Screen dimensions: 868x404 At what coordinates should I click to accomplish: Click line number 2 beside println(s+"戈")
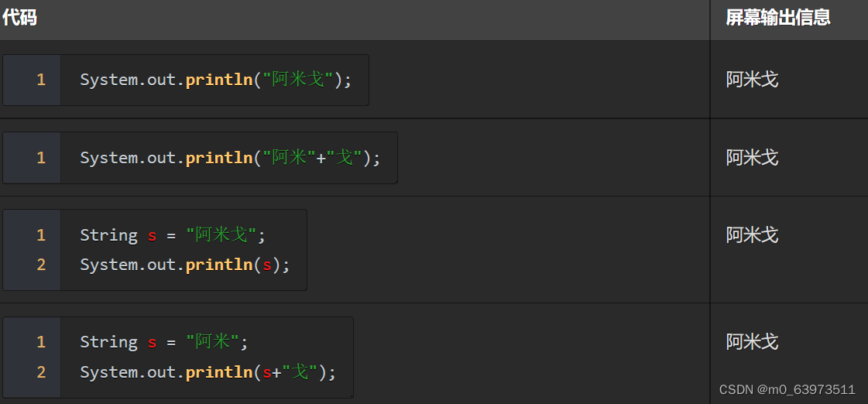click(41, 372)
